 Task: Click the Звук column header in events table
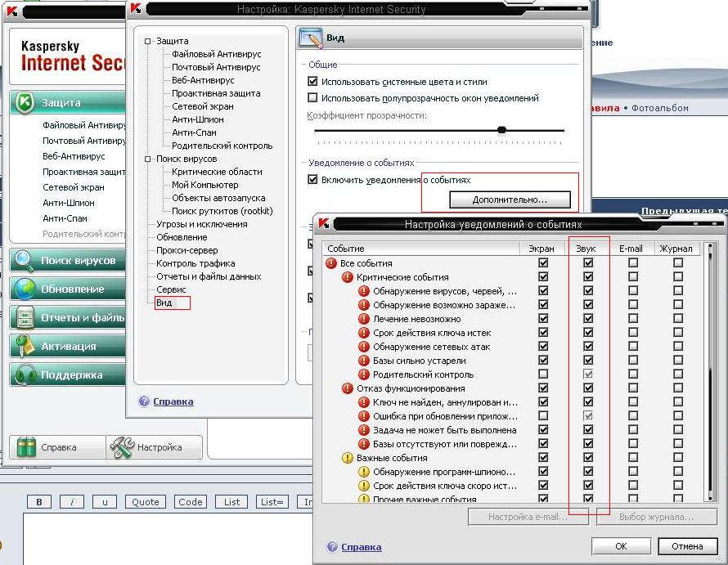pyautogui.click(x=586, y=249)
